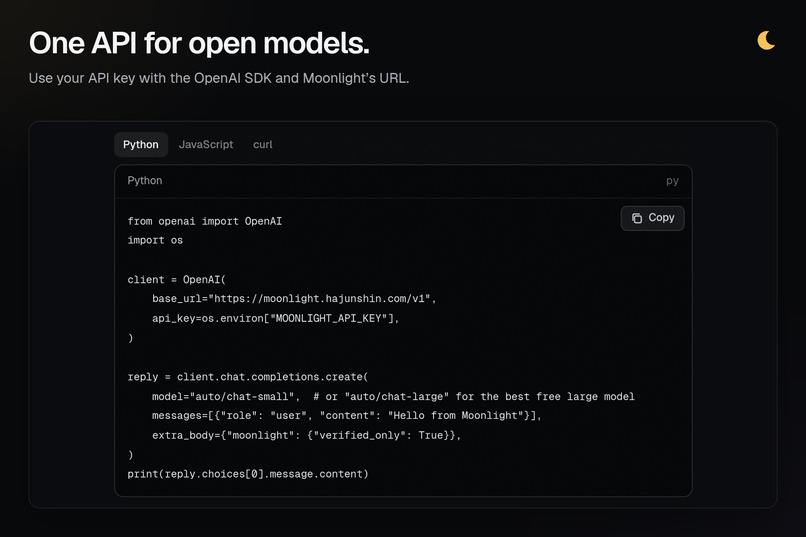806x537 pixels.
Task: Click the messages Hello from Moonlight line
Action: [346, 415]
